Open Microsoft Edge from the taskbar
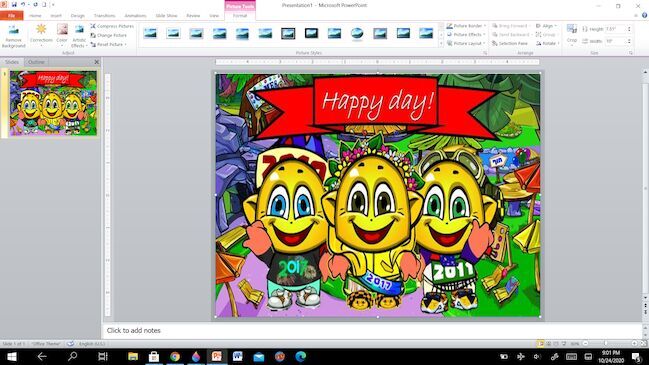The width and height of the screenshot is (649, 365). click(x=300, y=356)
